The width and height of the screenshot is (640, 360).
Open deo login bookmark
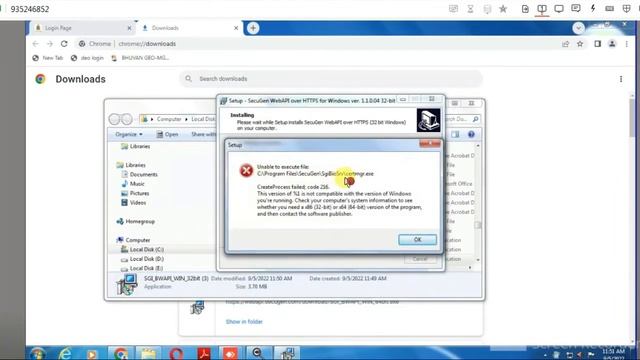pyautogui.click(x=87, y=58)
